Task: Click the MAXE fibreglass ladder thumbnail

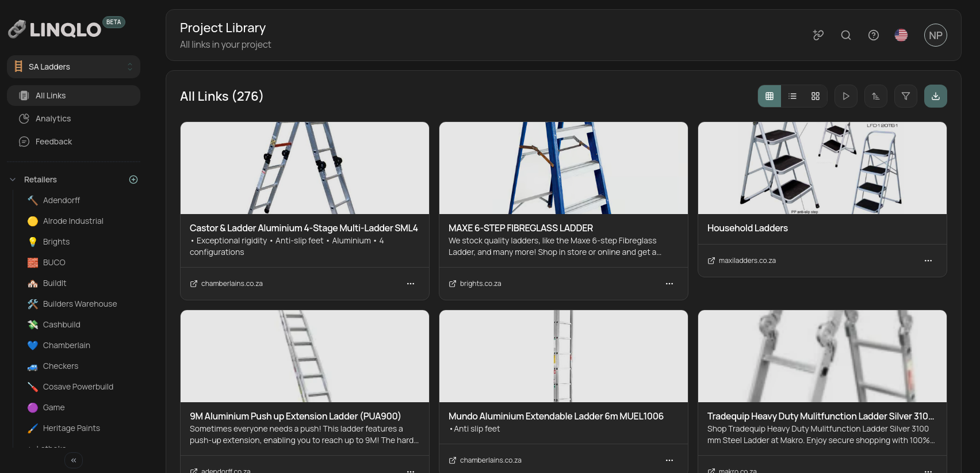Action: pyautogui.click(x=563, y=168)
